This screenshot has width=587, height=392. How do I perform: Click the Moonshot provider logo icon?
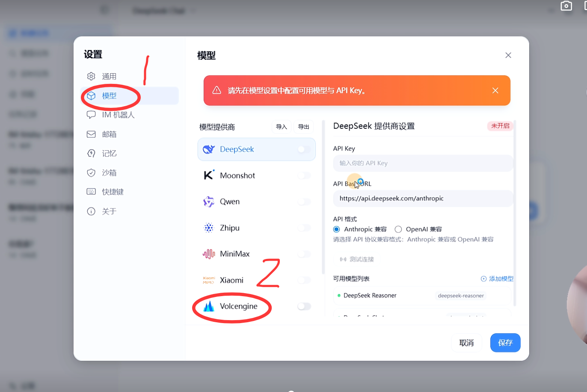tap(208, 175)
